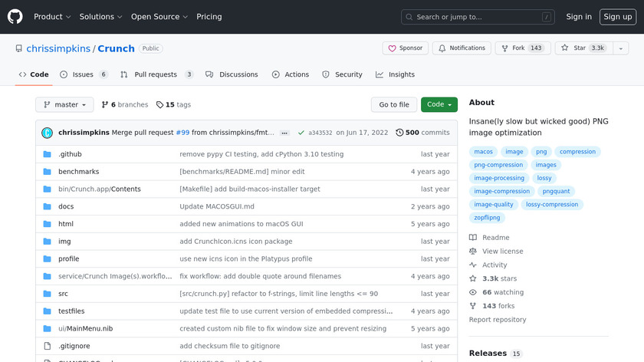Click the pulse icon beside Activity
This screenshot has height=362, width=644.
(473, 265)
